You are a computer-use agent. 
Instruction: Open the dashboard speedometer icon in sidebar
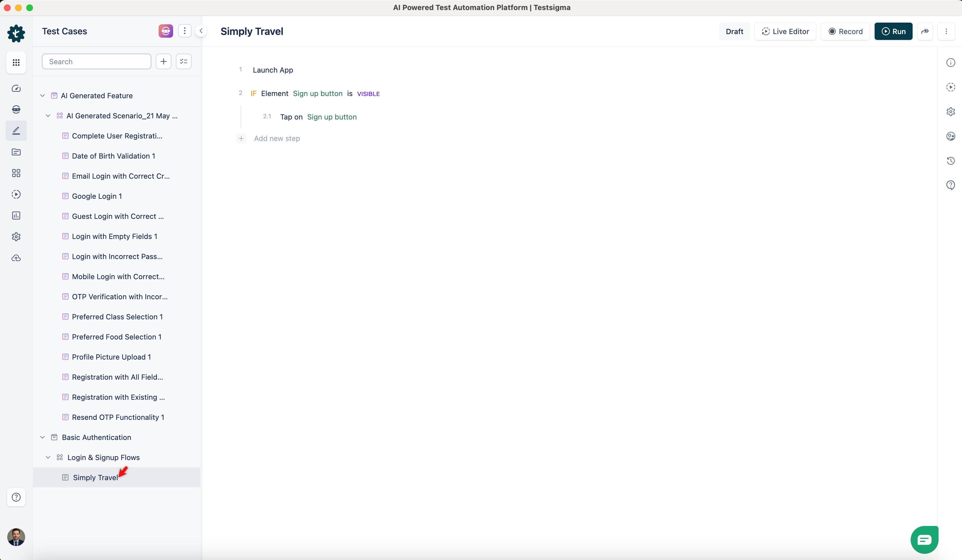click(x=16, y=88)
